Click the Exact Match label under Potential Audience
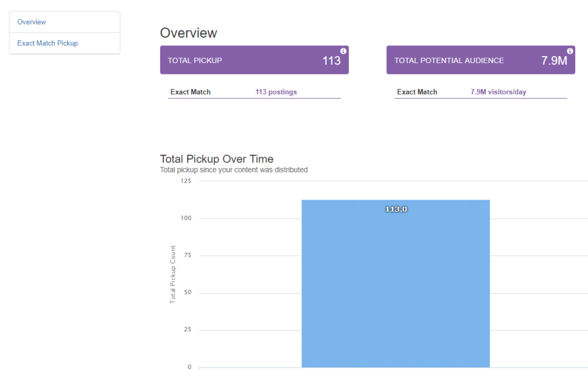Screen dimensions: 588x370 pos(417,92)
